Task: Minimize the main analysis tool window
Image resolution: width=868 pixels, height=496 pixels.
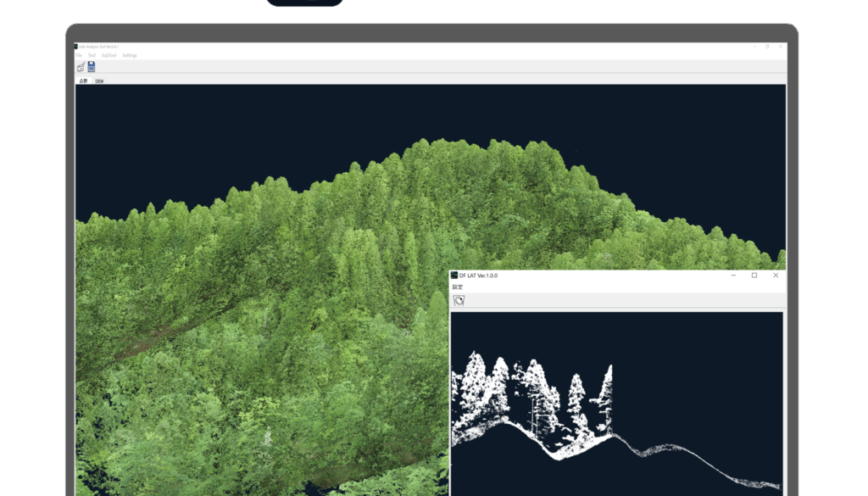Action: pyautogui.click(x=754, y=47)
